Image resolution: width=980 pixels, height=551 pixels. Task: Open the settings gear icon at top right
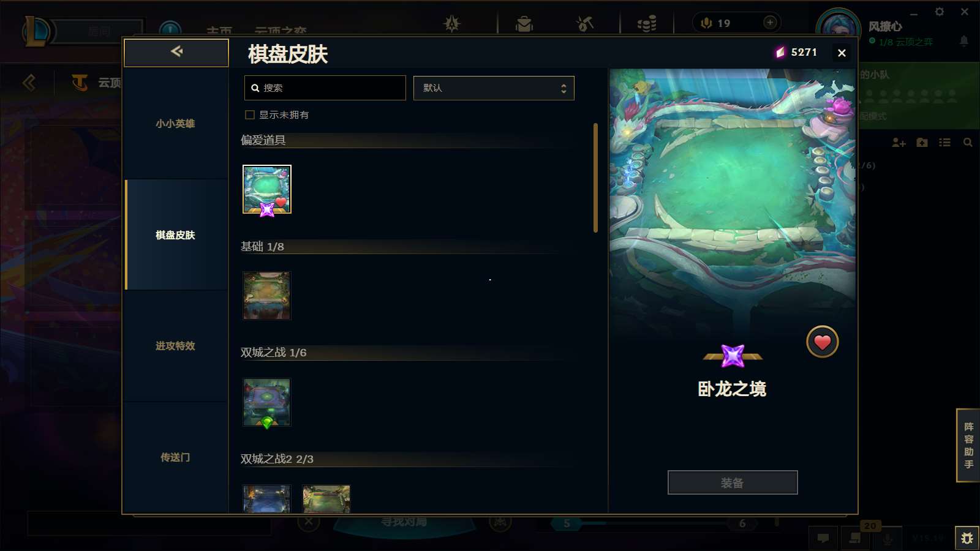click(940, 12)
